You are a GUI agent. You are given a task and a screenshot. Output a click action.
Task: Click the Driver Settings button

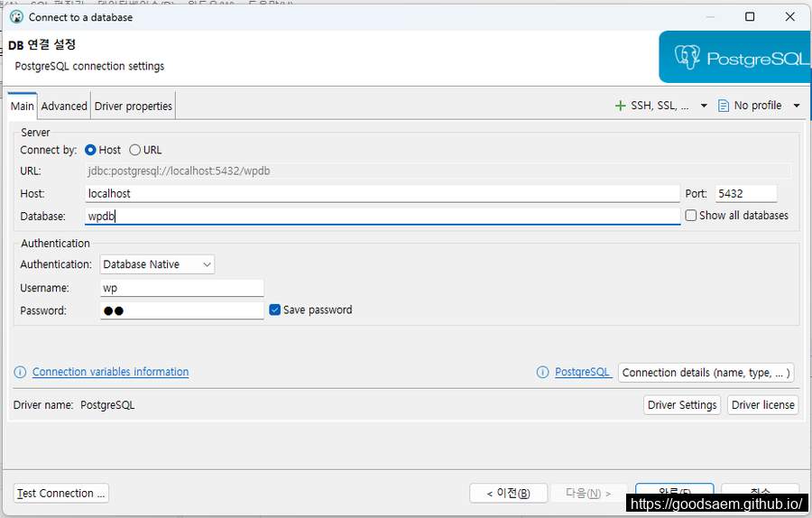tap(682, 405)
